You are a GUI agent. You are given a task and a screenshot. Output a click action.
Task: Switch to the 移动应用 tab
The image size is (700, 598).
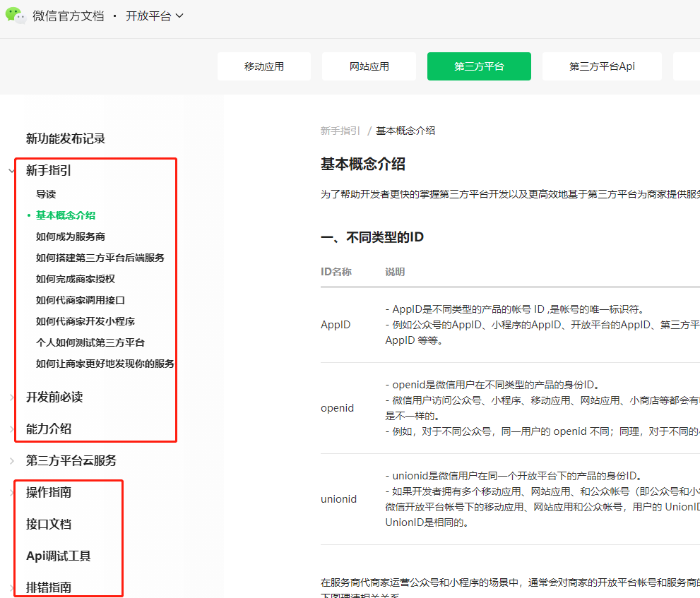pos(264,66)
